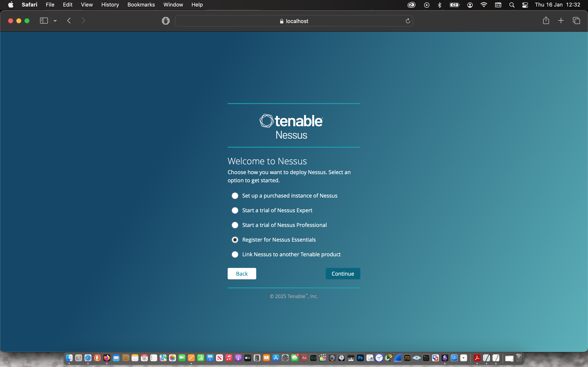The height and width of the screenshot is (367, 588).
Task: Go back with the left arrow
Action: (x=69, y=21)
